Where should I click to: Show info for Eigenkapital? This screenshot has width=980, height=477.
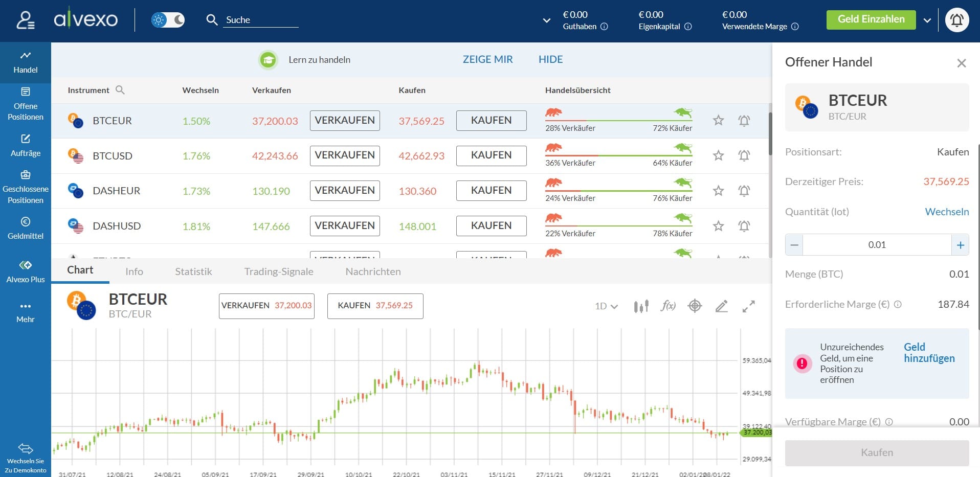coord(688,27)
